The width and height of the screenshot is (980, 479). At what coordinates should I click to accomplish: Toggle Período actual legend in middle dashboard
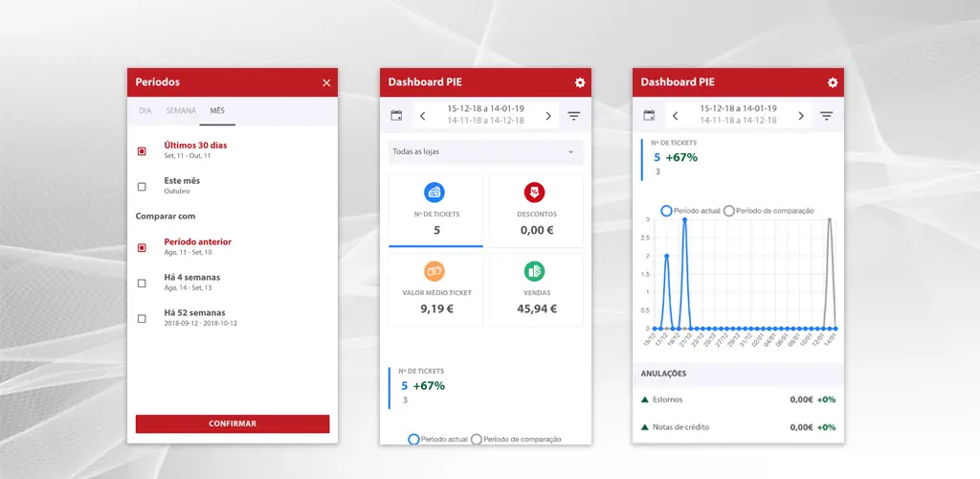pyautogui.click(x=436, y=440)
